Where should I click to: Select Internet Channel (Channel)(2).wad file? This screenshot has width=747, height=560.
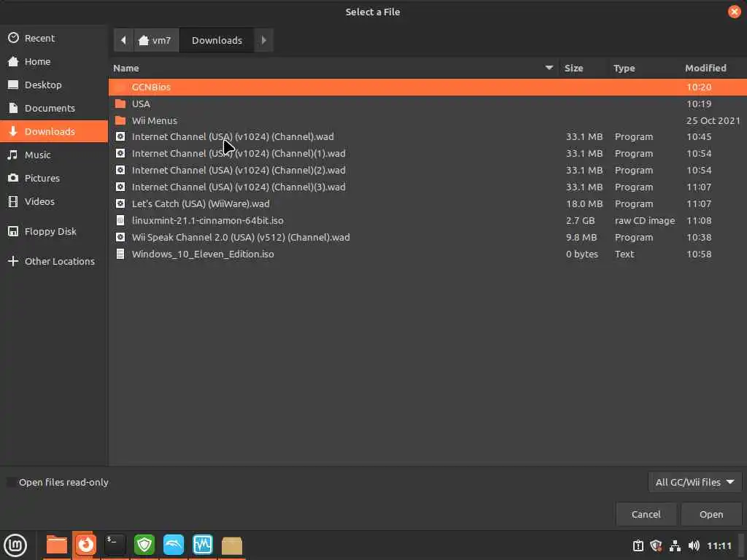pos(427,170)
